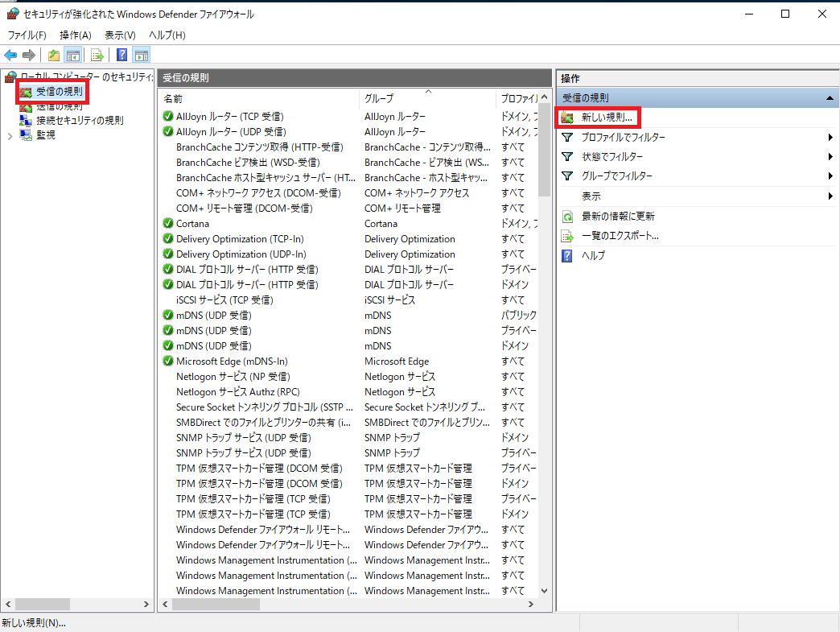Click 表示 in the actions pane
Image resolution: width=840 pixels, height=632 pixels.
coord(591,196)
